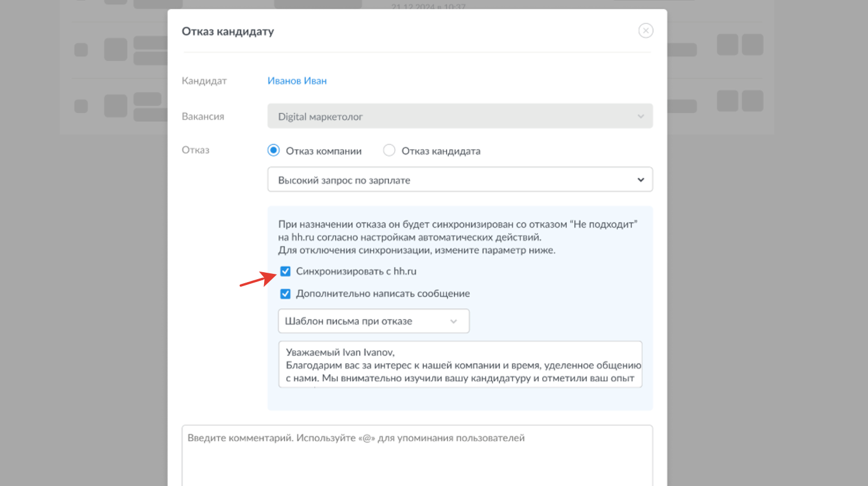Choose the Отказ кандидата radio option
868x486 pixels.
pyautogui.click(x=389, y=150)
